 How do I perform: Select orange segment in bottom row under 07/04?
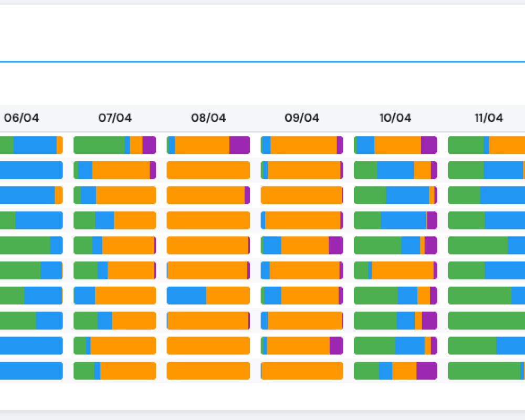128,371
